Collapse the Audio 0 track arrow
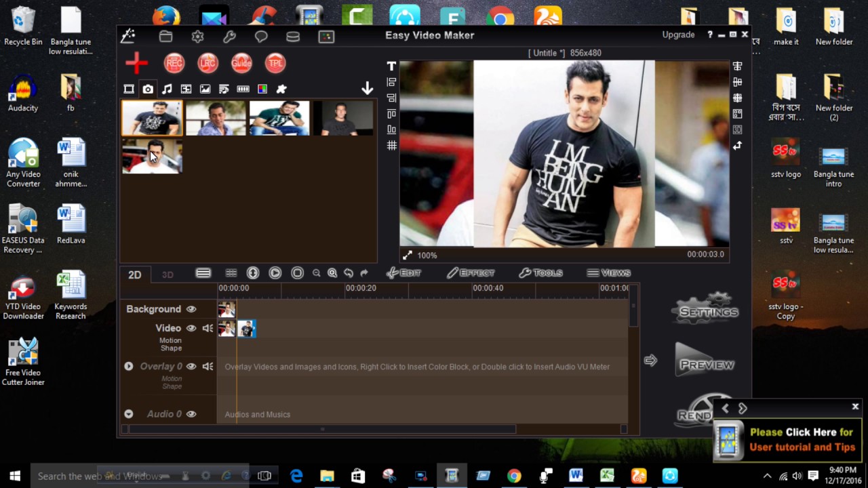 pyautogui.click(x=128, y=414)
